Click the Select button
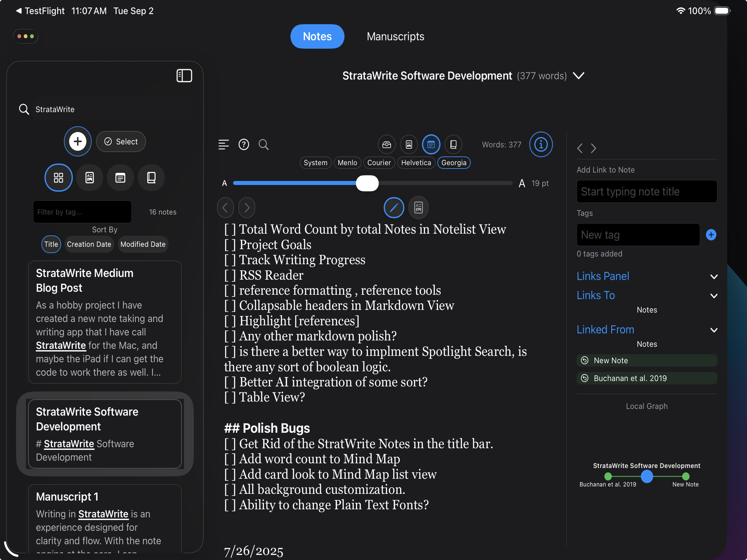747x560 pixels. click(x=121, y=141)
